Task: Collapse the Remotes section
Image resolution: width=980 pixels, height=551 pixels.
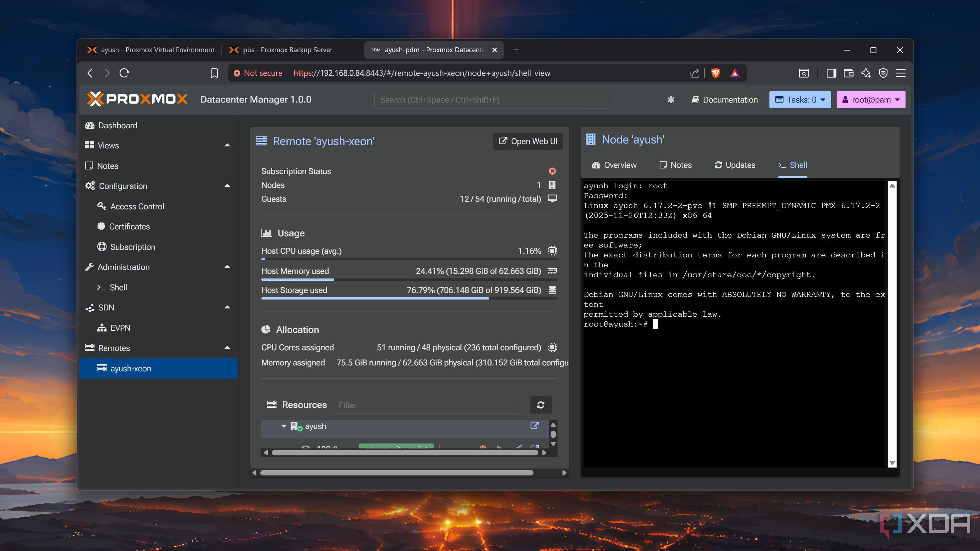Action: pyautogui.click(x=227, y=348)
